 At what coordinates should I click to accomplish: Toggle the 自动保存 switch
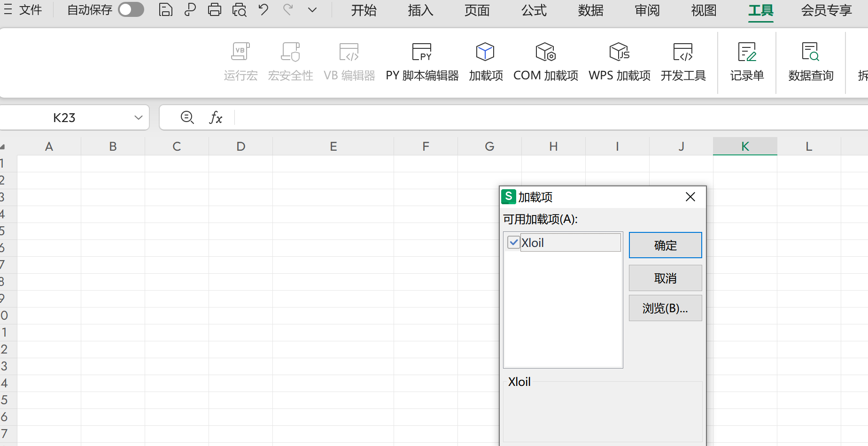click(x=131, y=9)
